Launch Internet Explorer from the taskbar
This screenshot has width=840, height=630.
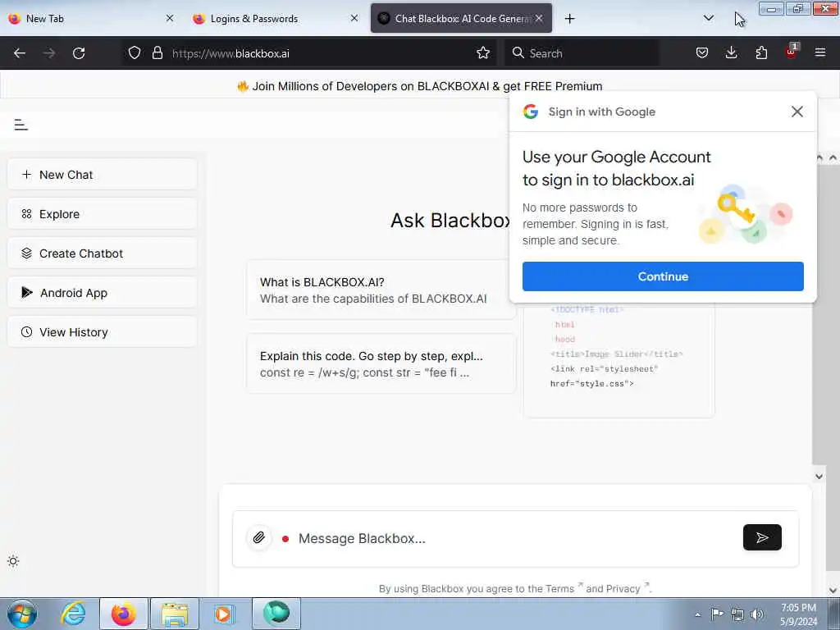73,614
